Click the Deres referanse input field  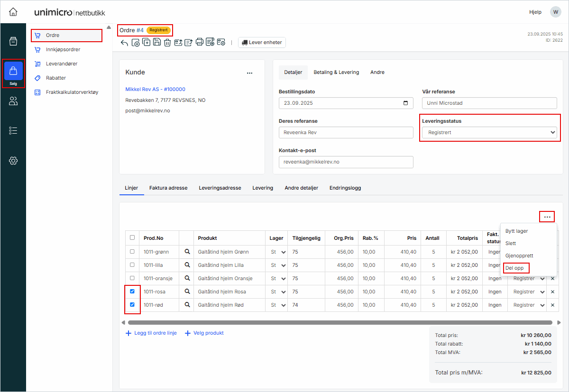[x=346, y=133]
